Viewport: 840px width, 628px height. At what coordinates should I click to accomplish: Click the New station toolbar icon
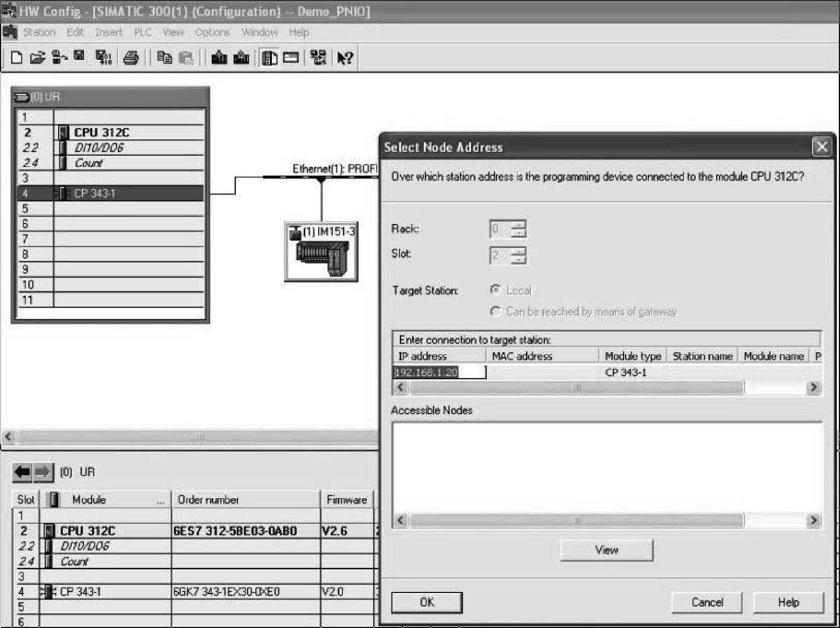click(x=17, y=57)
